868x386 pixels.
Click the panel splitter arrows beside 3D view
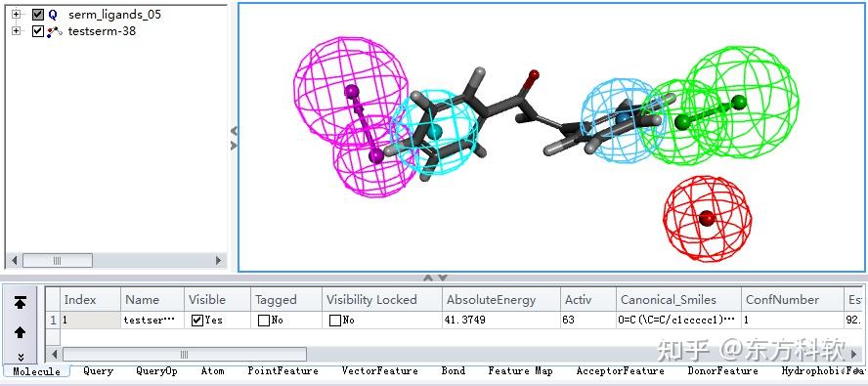coord(234,138)
